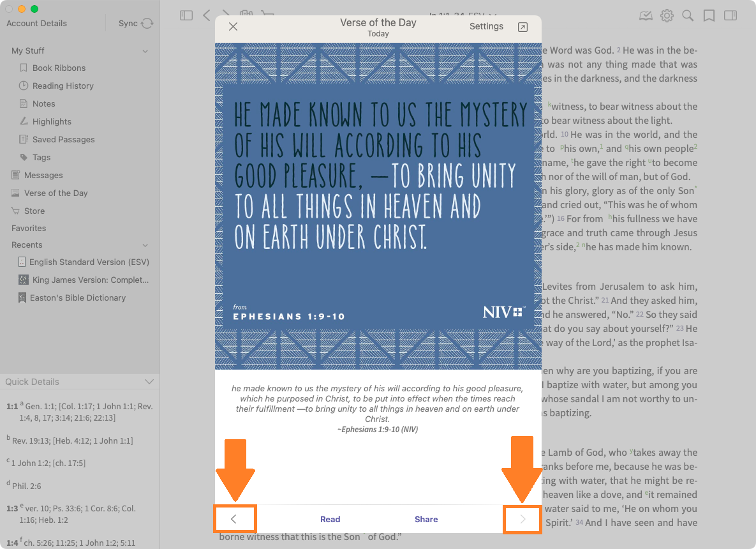The image size is (756, 549).
Task: Click the search magnifier icon
Action: [688, 15]
